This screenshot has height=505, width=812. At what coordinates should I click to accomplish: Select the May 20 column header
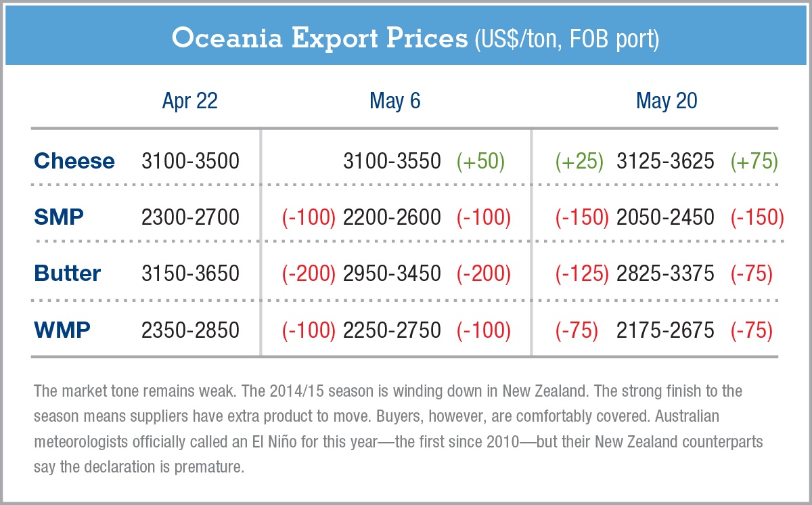667,101
